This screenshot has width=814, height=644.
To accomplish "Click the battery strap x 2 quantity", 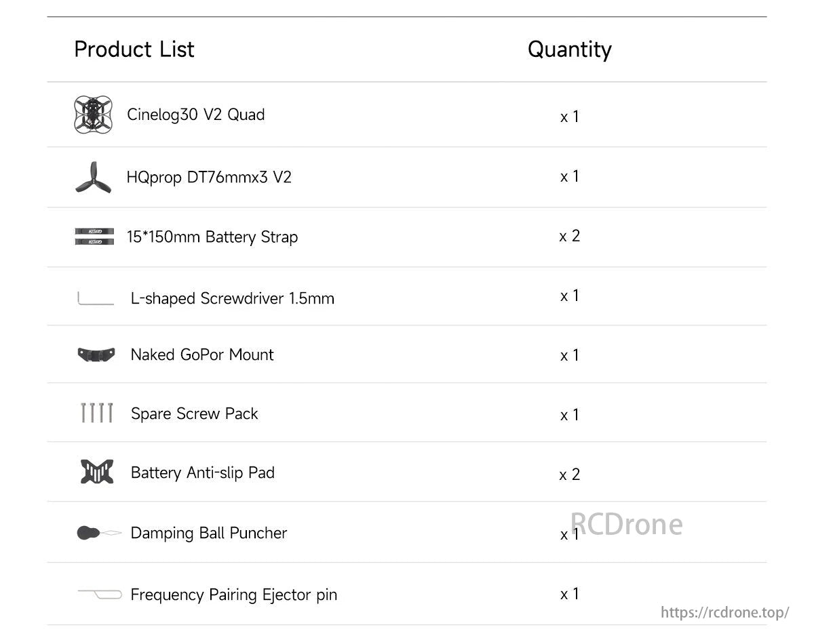I will pos(569,236).
